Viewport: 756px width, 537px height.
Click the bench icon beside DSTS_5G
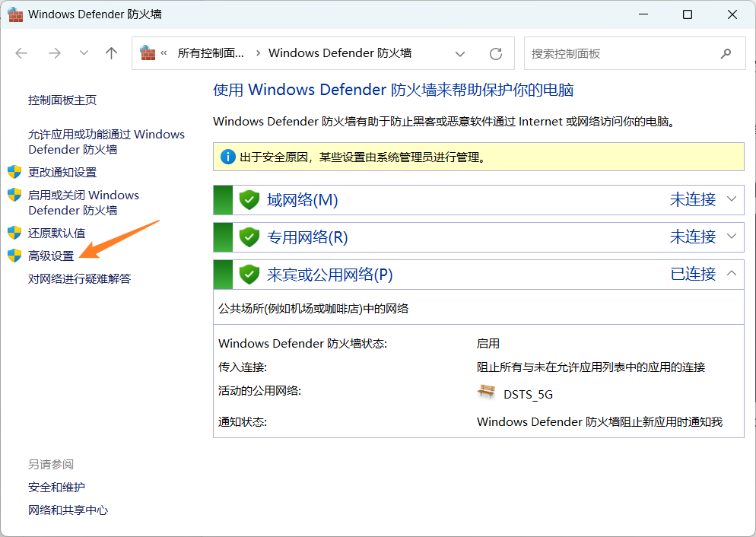point(486,392)
